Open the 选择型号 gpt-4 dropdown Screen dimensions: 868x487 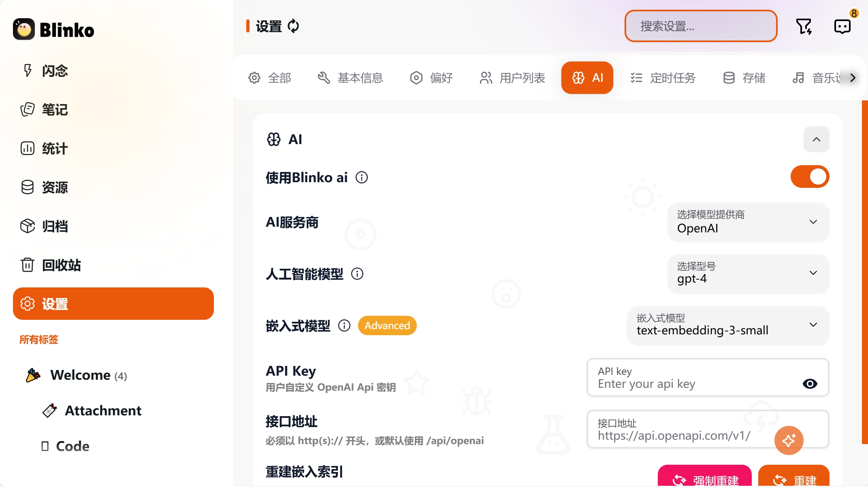click(x=748, y=273)
